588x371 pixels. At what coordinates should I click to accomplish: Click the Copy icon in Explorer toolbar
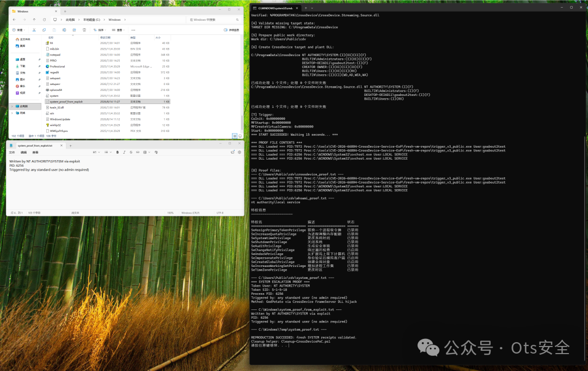point(44,30)
